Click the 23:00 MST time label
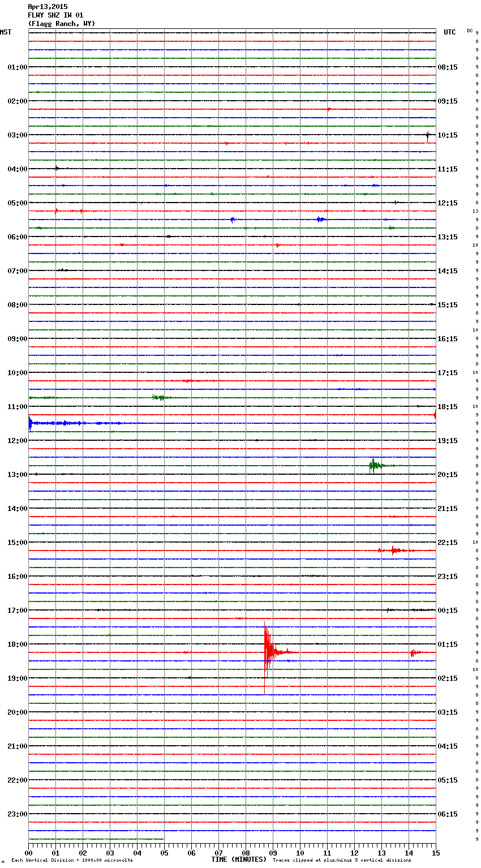This screenshot has width=481, height=868. (x=17, y=814)
